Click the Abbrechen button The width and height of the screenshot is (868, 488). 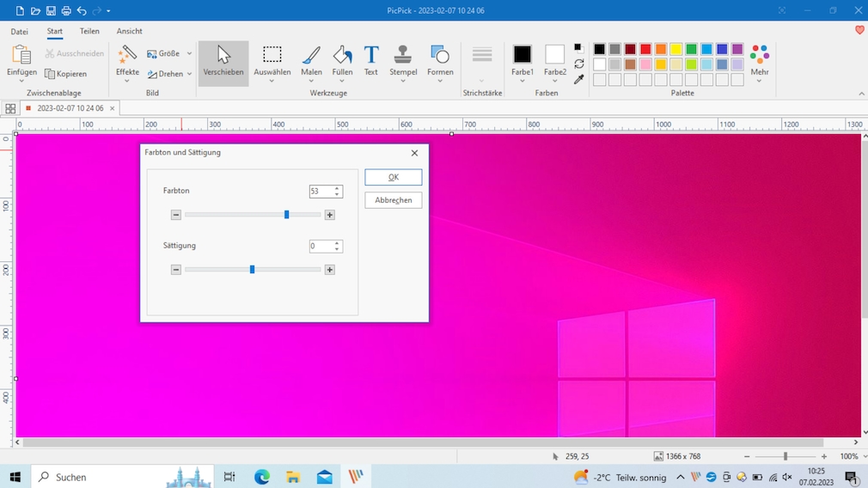pyautogui.click(x=393, y=200)
